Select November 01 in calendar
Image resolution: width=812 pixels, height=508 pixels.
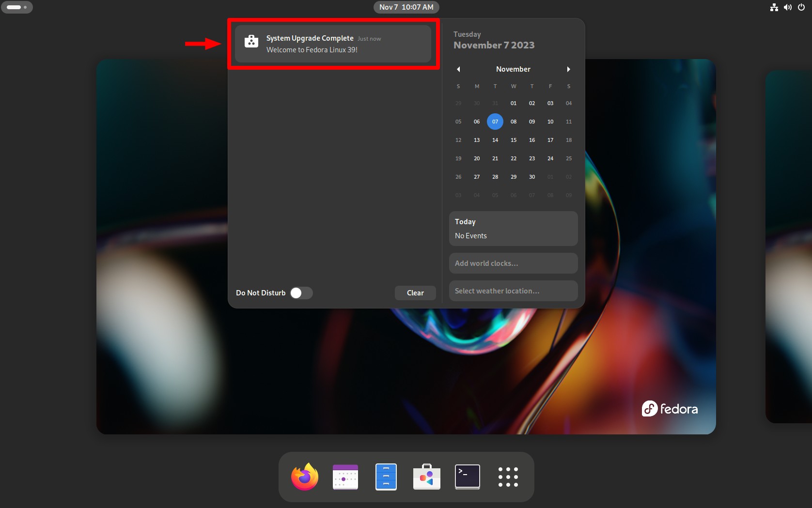[514, 103]
